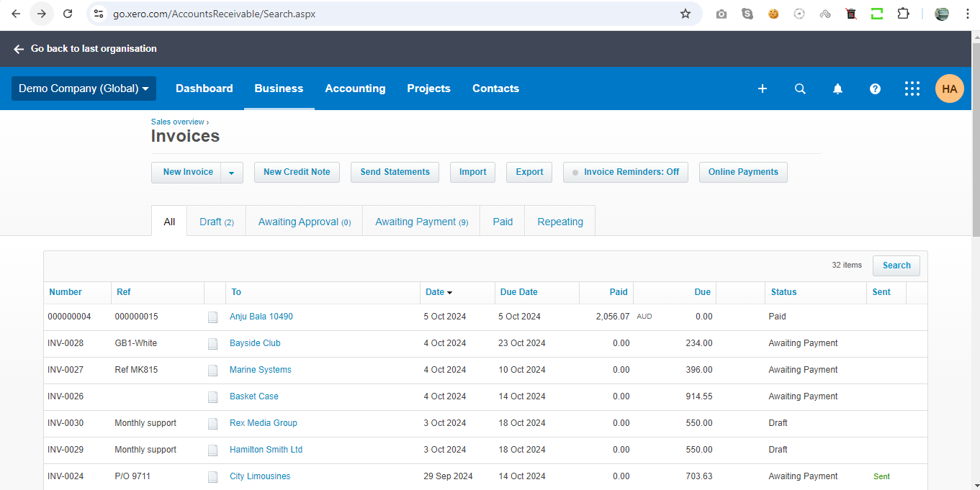The image size is (980, 490).
Task: Switch to the Awaiting Payment (9) tab
Action: tap(422, 222)
